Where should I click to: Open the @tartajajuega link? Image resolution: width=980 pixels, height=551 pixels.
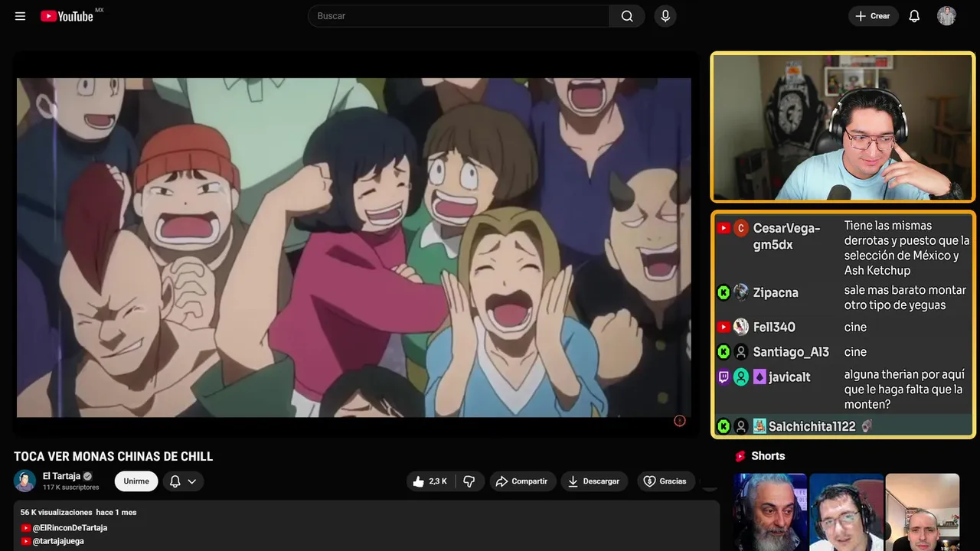[58, 541]
